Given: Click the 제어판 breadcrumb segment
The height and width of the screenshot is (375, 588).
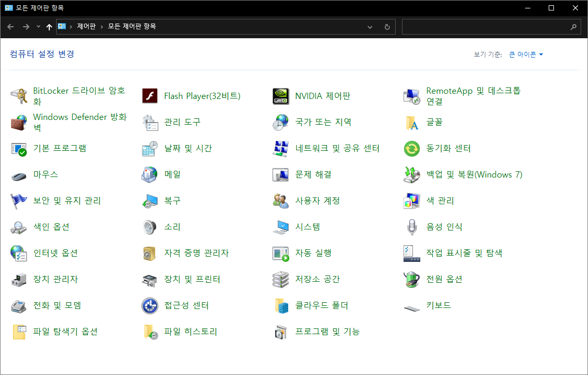Looking at the screenshot, I should [86, 26].
